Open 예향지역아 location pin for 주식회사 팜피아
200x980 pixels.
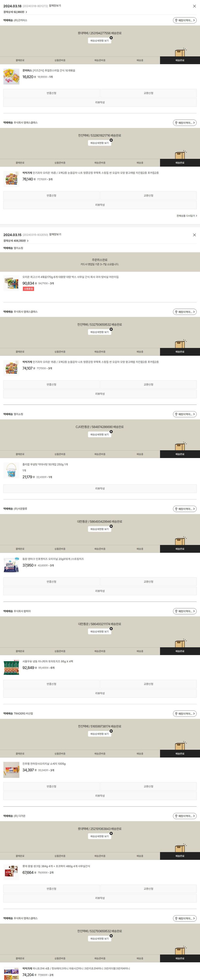pyautogui.click(x=185, y=611)
